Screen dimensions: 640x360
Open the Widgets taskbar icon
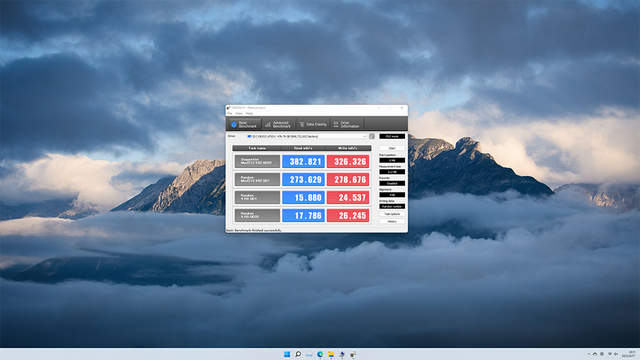point(309,354)
